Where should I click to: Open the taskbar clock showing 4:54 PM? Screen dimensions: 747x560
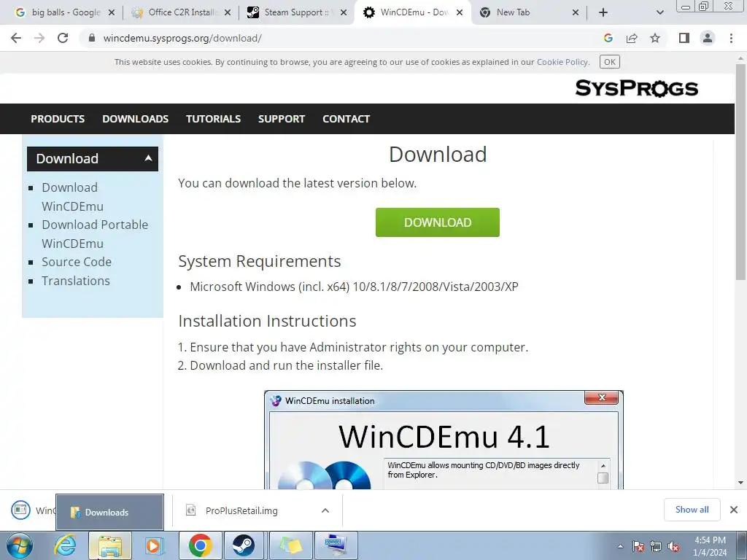click(710, 546)
